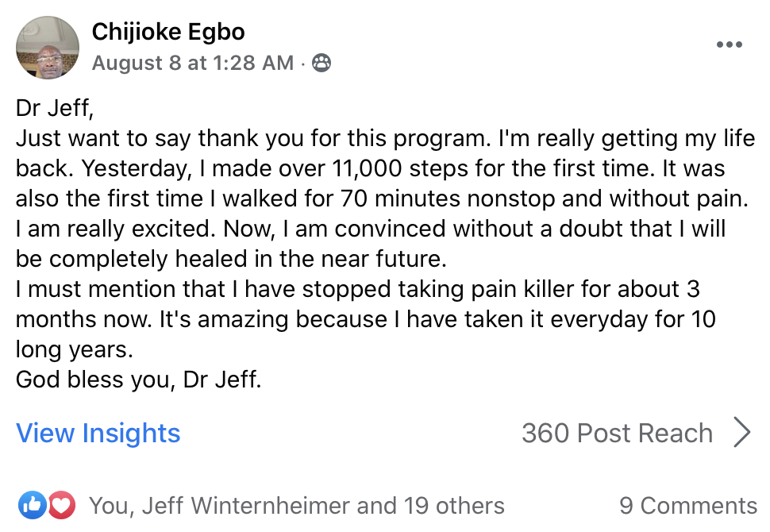Screen dimensions: 770x532
Task: Click the "God bless you, Dr Jeff." closing line
Action: 138,379
